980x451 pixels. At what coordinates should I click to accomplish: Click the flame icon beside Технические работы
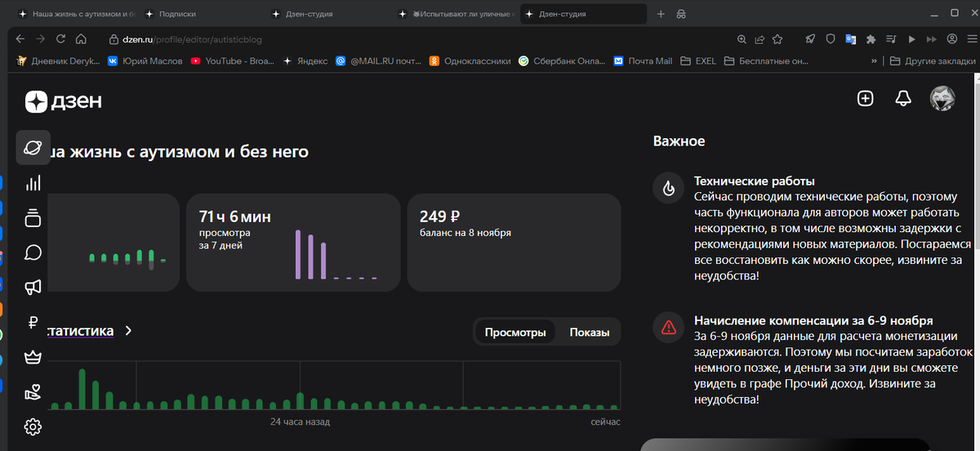click(x=669, y=189)
